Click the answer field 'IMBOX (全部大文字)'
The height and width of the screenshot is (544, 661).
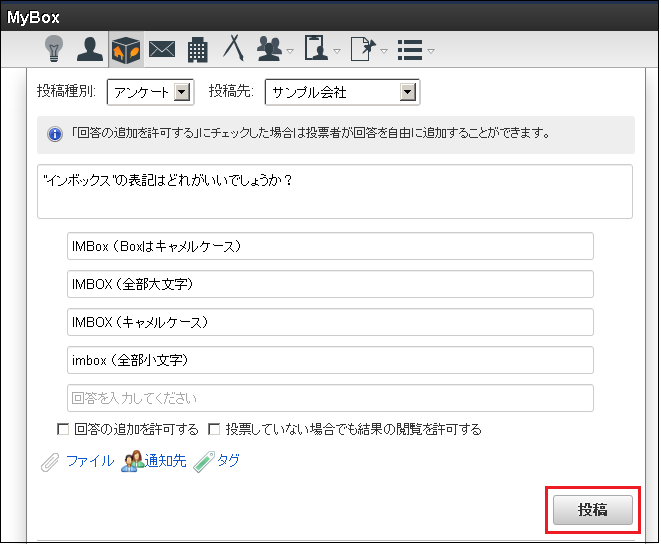tap(330, 284)
